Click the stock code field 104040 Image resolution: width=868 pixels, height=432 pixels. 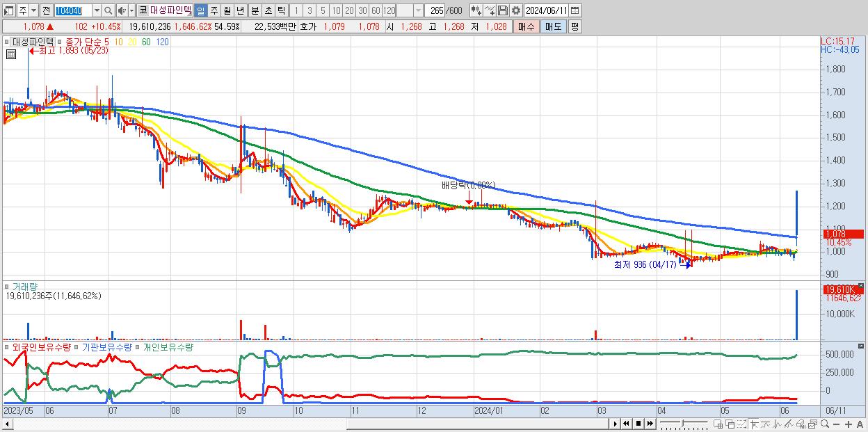[73, 10]
